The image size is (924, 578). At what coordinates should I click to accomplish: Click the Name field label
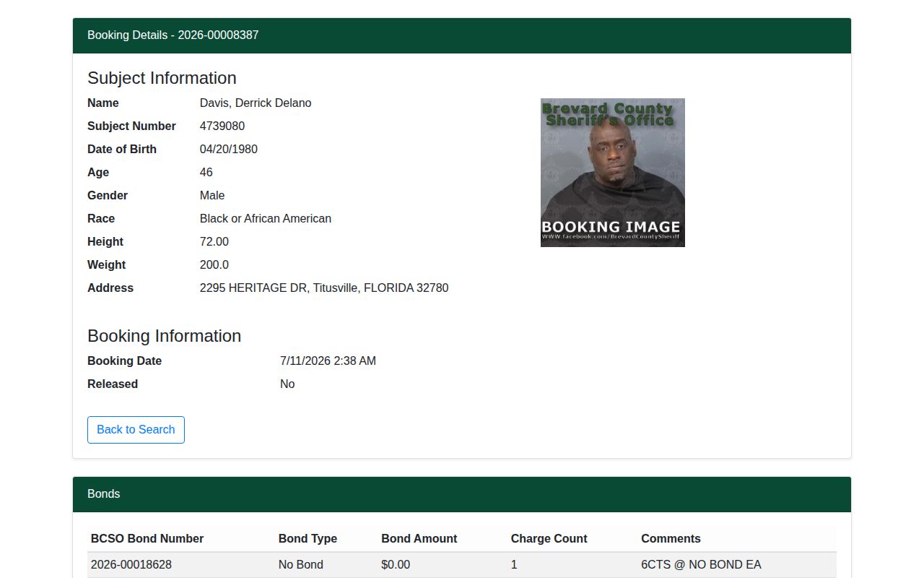pyautogui.click(x=103, y=103)
